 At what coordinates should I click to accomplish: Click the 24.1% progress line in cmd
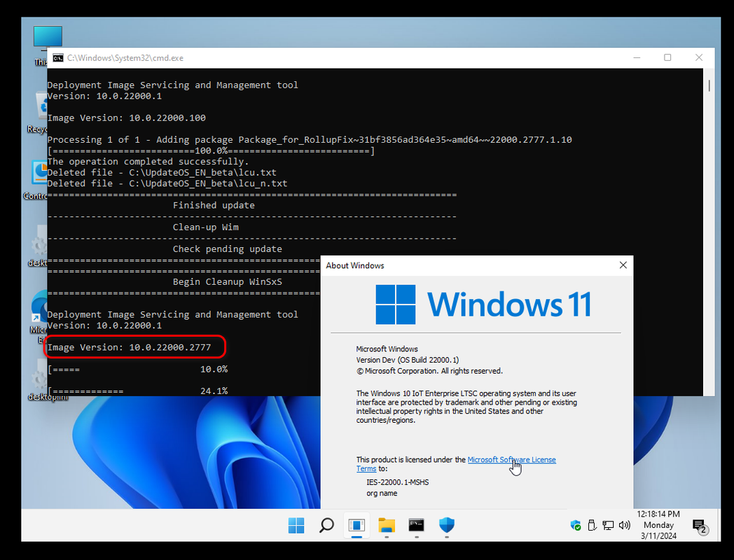[137, 391]
